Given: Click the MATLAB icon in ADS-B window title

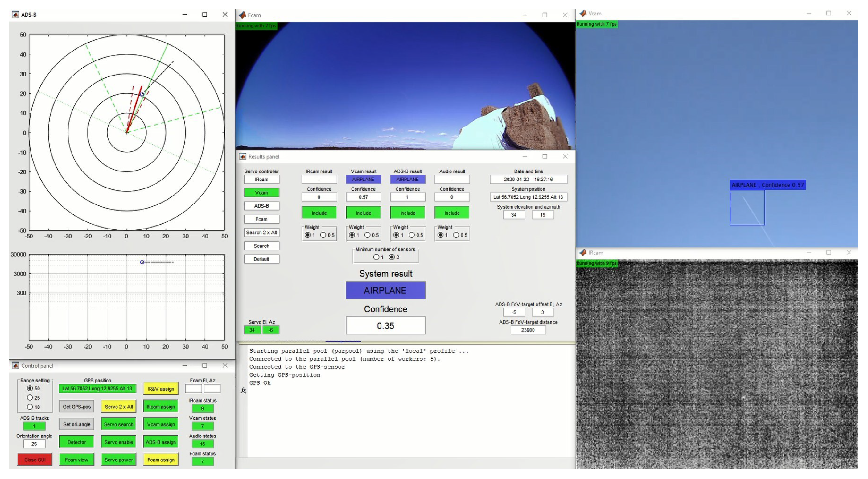Looking at the screenshot, I should (15, 14).
